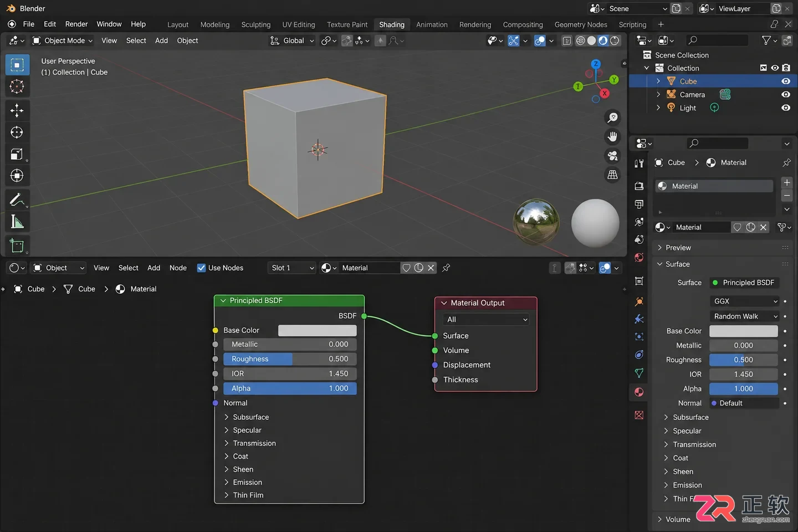This screenshot has height=532, width=798.
Task: Click Base Color swatch in BSDF node
Action: [x=317, y=330]
